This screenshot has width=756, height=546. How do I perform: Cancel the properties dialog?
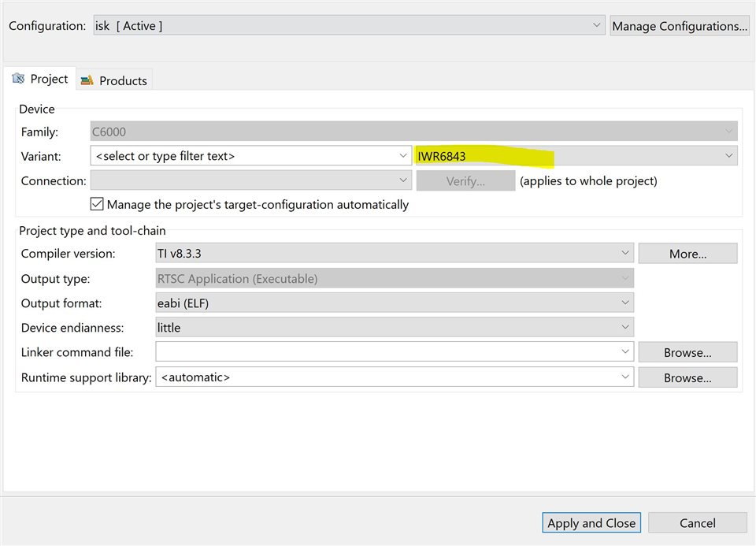point(697,523)
